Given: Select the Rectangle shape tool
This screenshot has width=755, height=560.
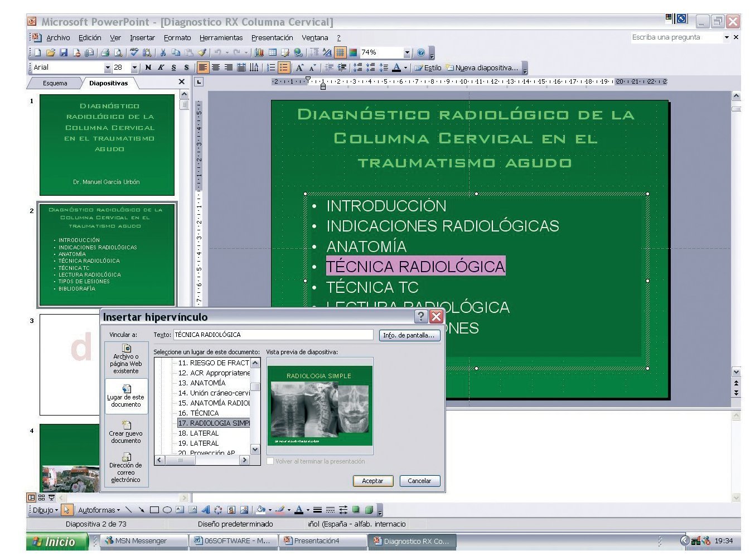Looking at the screenshot, I should coord(154,510).
